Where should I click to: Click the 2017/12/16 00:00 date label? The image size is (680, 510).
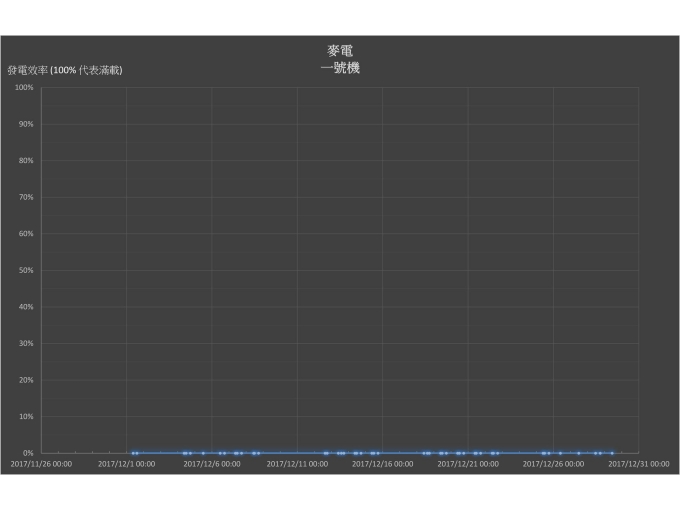click(x=382, y=464)
